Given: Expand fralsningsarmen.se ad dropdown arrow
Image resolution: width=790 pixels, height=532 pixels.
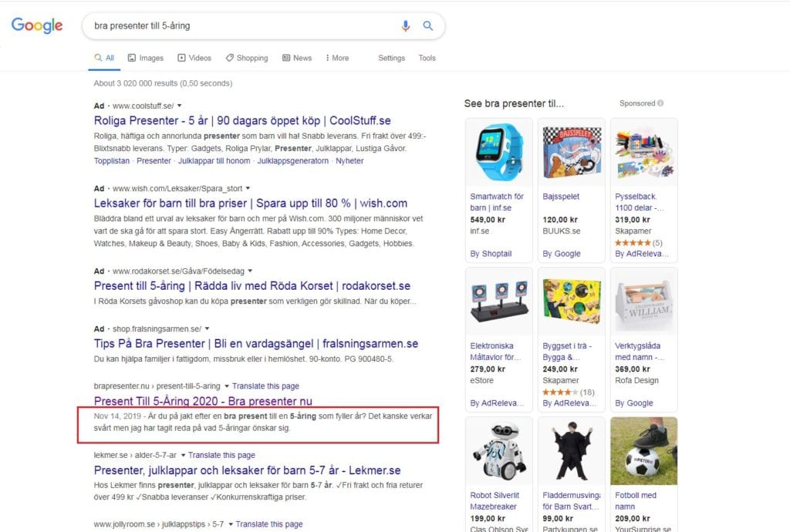Looking at the screenshot, I should point(207,328).
